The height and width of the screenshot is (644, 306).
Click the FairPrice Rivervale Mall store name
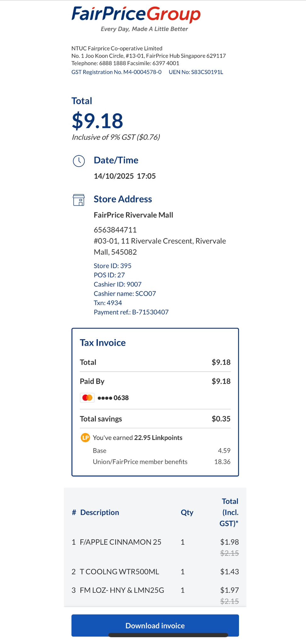point(133,215)
